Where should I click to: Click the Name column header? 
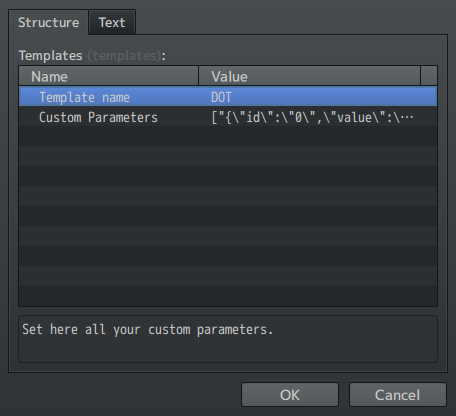click(109, 76)
